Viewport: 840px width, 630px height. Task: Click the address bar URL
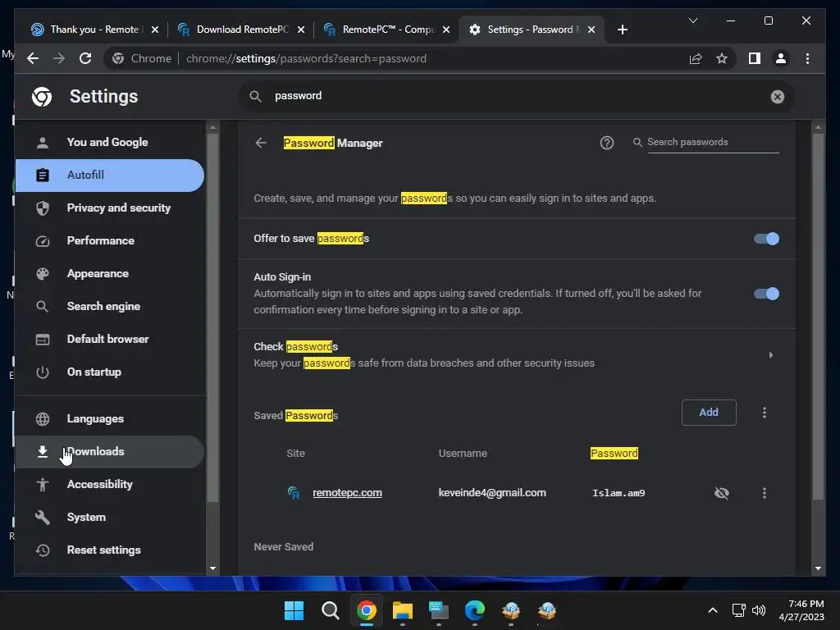(x=307, y=59)
